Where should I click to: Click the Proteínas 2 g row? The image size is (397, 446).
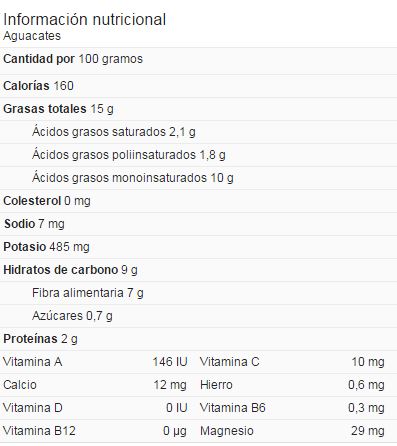[198, 339]
